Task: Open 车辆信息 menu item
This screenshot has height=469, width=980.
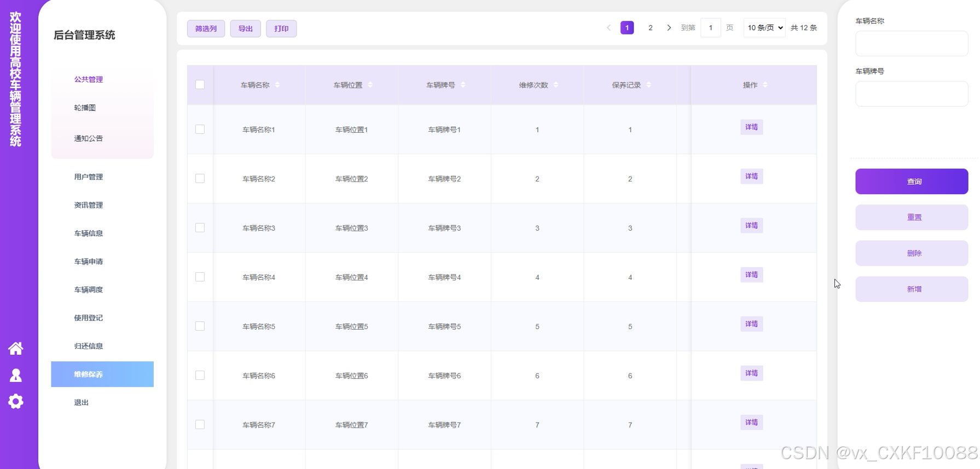Action: 89,233
